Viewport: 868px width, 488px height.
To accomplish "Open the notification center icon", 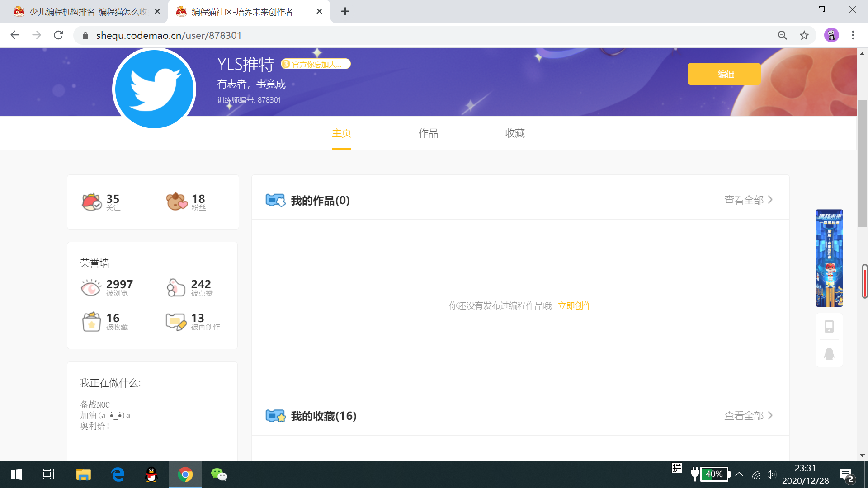I will tap(846, 475).
